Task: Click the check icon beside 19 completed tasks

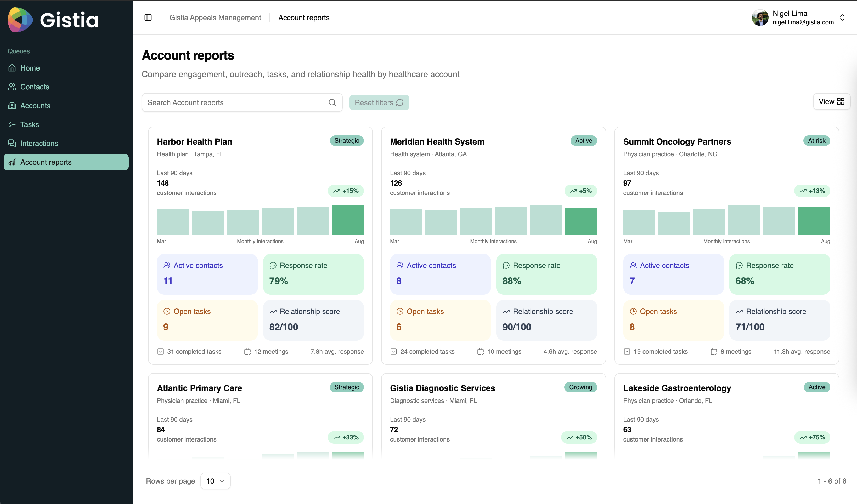Action: pyautogui.click(x=627, y=351)
